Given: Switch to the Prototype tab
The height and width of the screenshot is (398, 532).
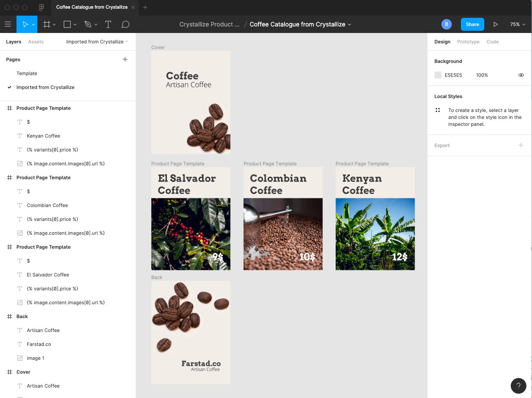Looking at the screenshot, I should tap(468, 42).
